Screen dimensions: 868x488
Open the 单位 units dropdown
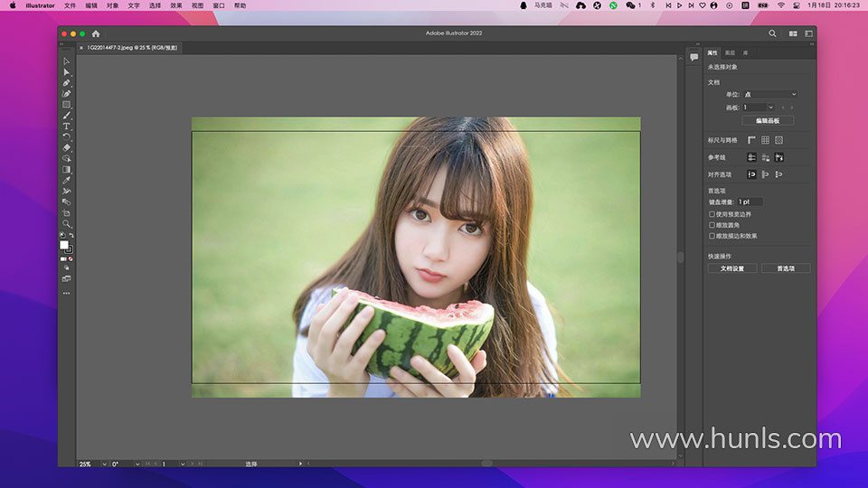[769, 95]
